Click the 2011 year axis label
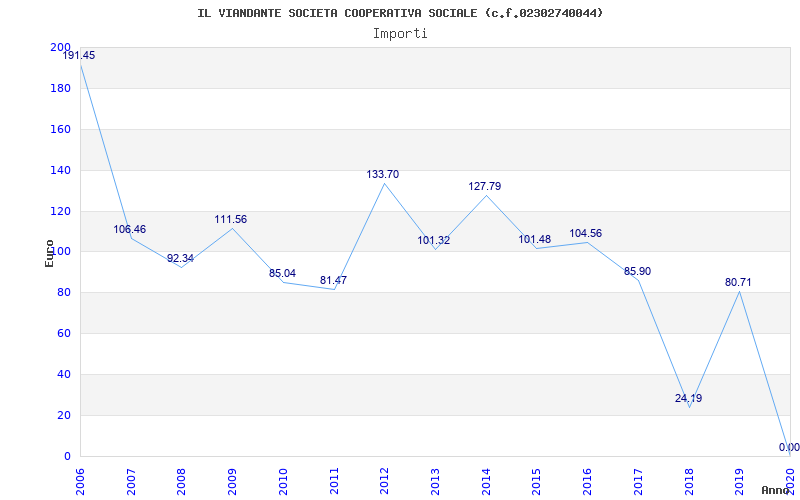Viewport: 800px width, 500px height. [334, 481]
